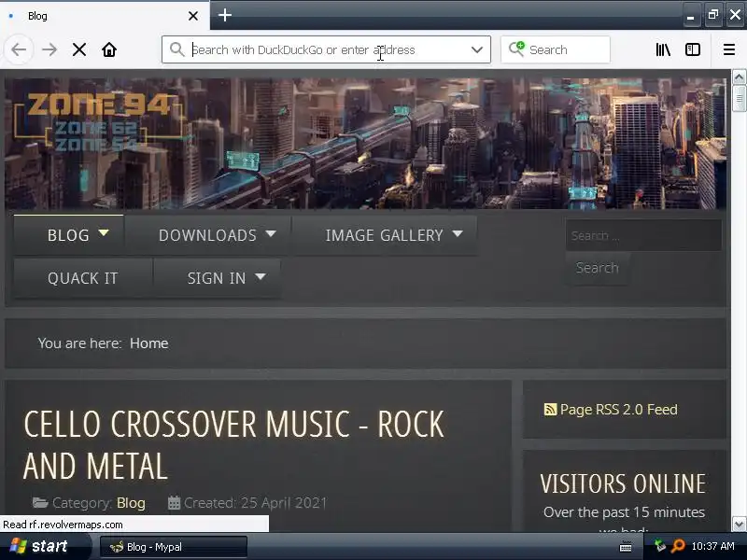
Task: Minimize the Mypal browser window
Action: 691,16
